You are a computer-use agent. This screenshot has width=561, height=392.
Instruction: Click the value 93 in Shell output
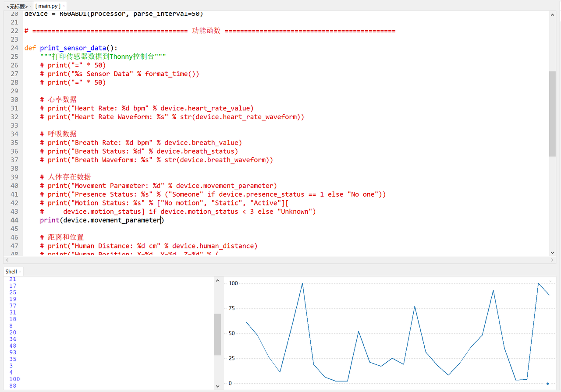(x=13, y=353)
